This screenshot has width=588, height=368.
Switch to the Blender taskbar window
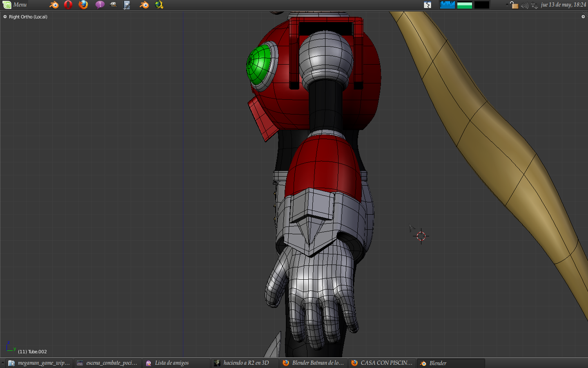[451, 363]
